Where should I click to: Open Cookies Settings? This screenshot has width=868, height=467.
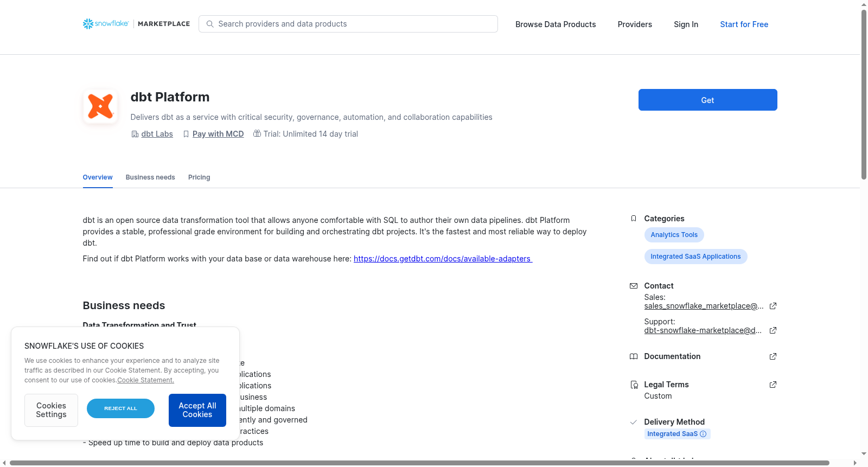[x=51, y=410]
